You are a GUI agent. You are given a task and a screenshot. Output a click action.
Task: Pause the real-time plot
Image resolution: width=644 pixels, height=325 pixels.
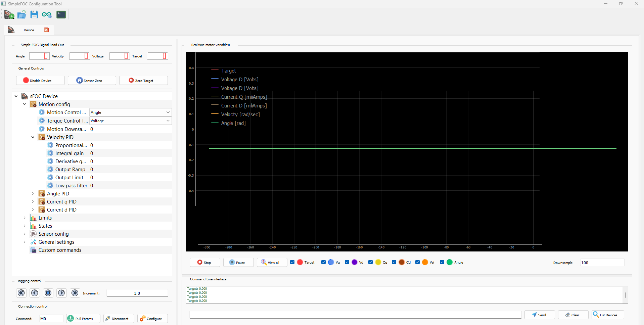[238, 262]
